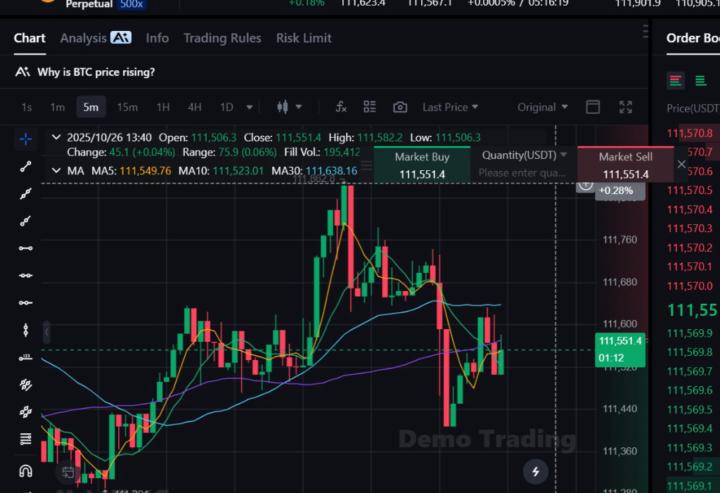Click the Quantity input field

(522, 173)
